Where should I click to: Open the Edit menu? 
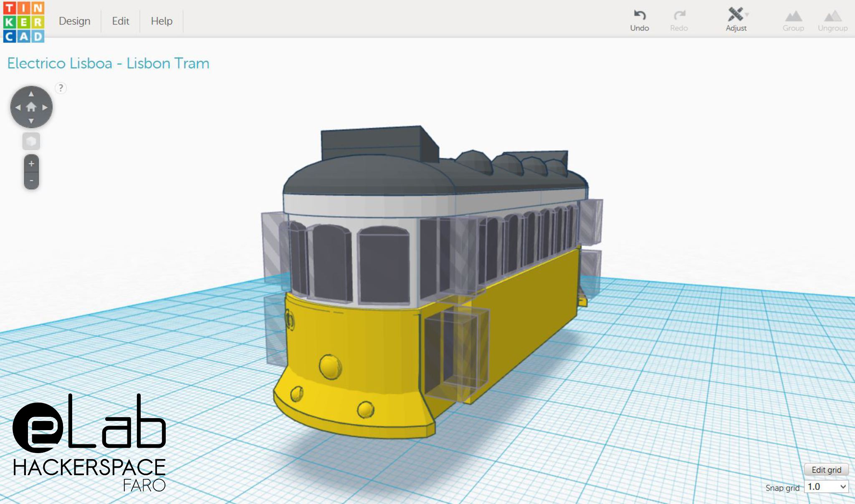pyautogui.click(x=120, y=21)
